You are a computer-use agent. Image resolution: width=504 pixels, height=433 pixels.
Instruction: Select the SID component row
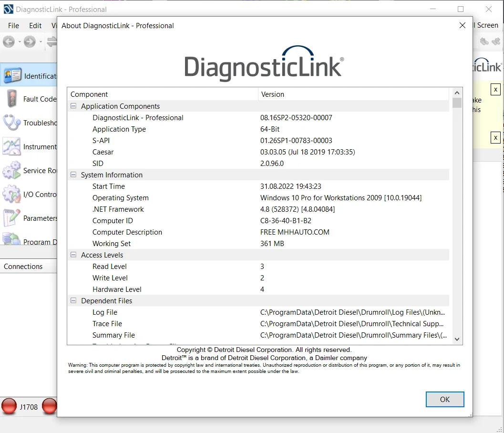pyautogui.click(x=258, y=163)
